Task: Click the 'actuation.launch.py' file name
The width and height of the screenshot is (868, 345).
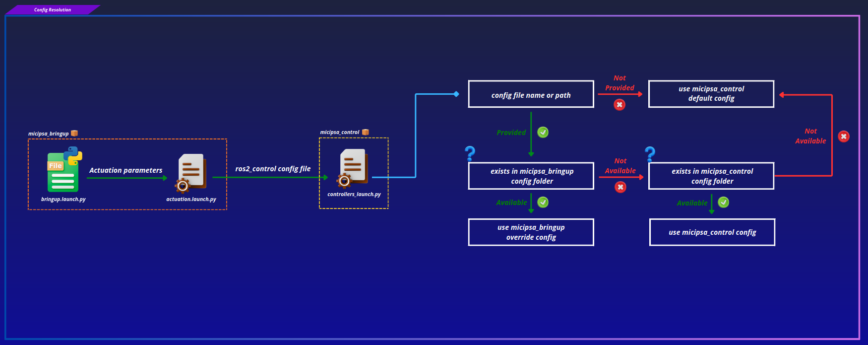Action: pos(191,199)
